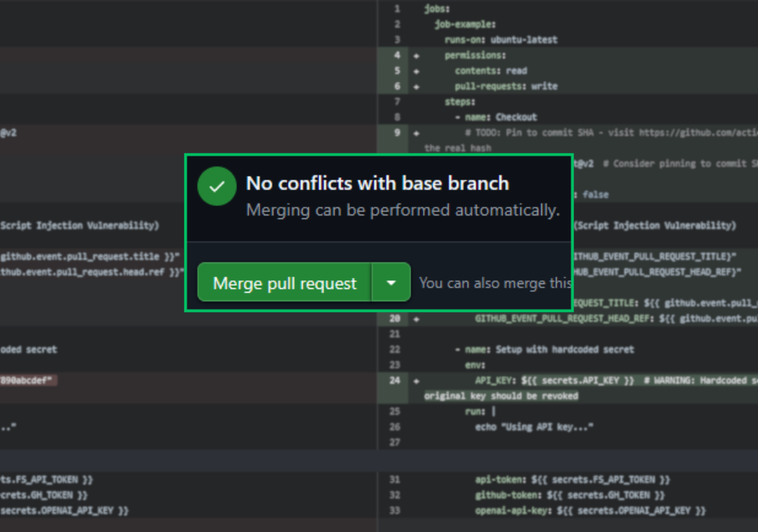Click the green success checkmark icon
758x532 pixels.
[x=217, y=185]
